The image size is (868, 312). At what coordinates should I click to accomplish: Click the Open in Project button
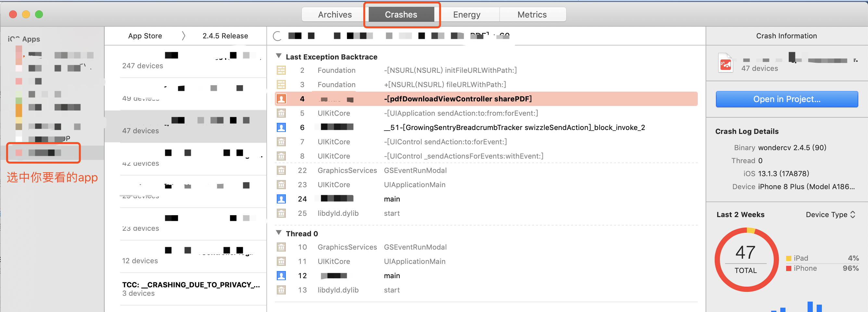tap(787, 99)
